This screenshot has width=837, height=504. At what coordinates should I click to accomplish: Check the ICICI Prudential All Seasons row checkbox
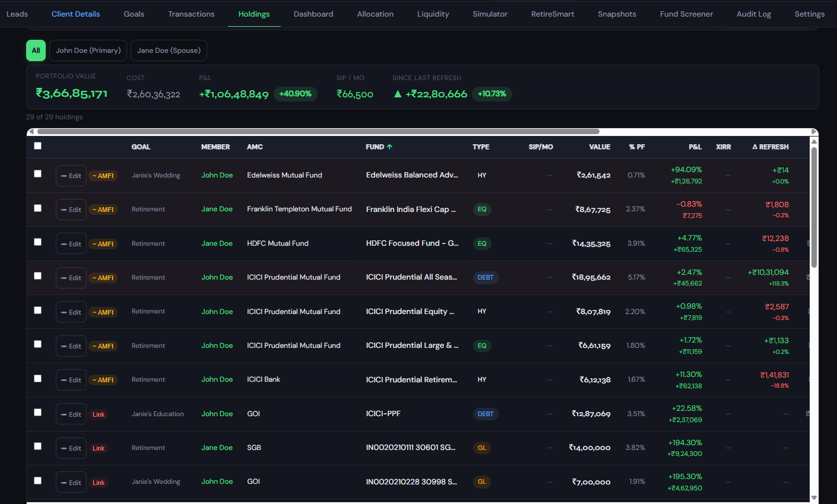(38, 276)
